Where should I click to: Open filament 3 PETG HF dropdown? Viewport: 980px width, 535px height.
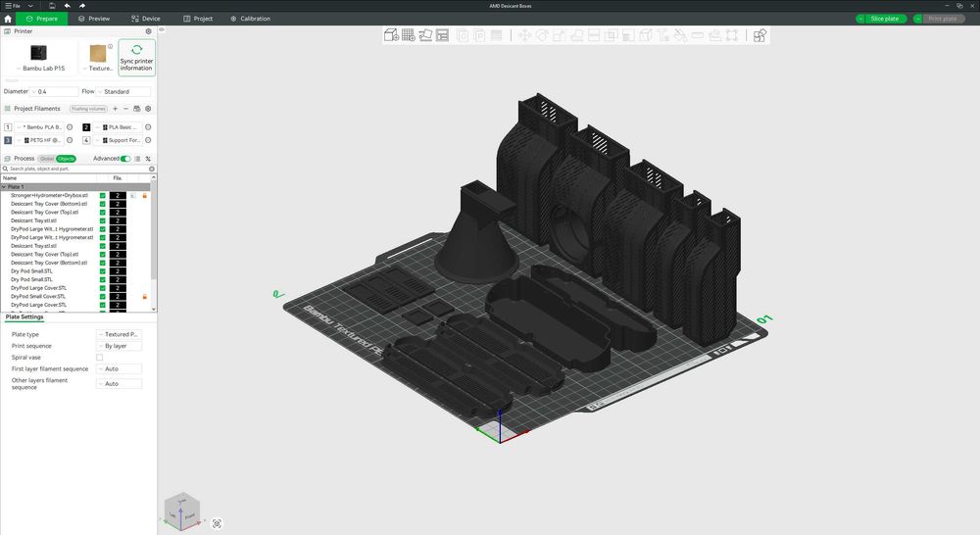click(x=40, y=141)
